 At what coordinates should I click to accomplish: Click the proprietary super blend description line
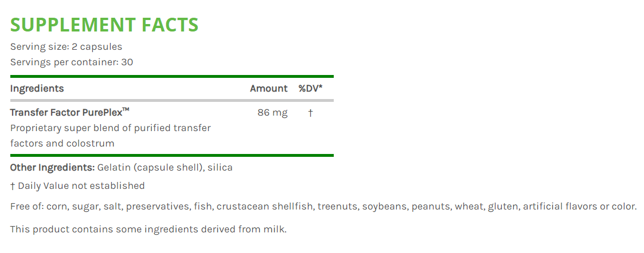[x=110, y=128]
